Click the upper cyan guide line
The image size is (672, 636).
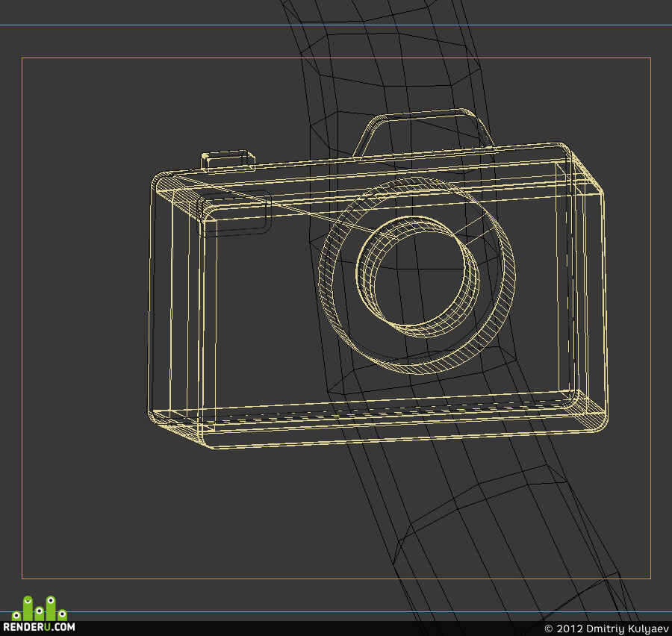click(336, 25)
